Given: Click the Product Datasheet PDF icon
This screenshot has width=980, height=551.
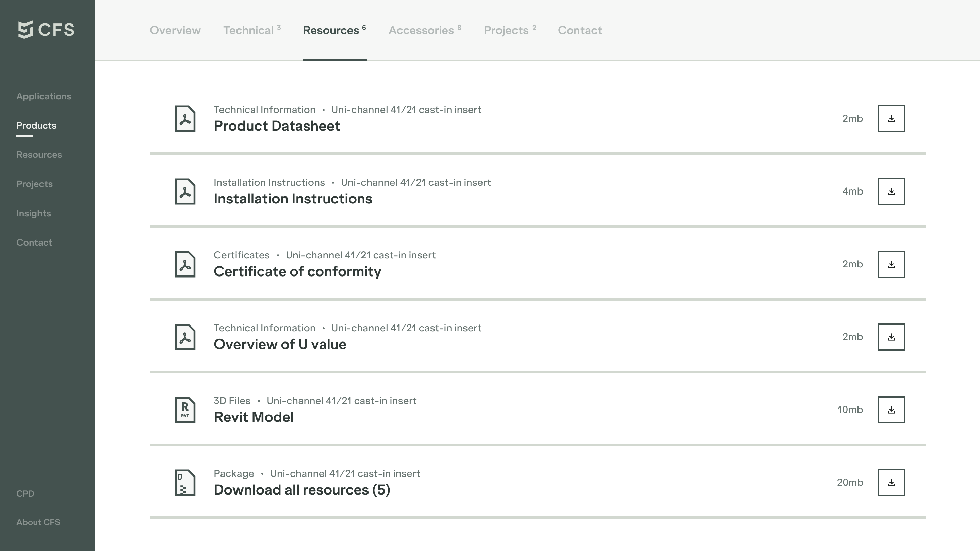Looking at the screenshot, I should click(x=185, y=119).
